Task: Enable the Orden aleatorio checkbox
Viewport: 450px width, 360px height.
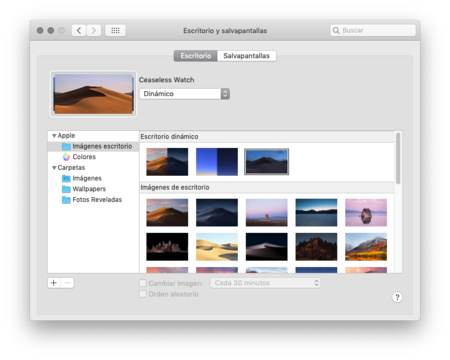Action: pos(143,294)
